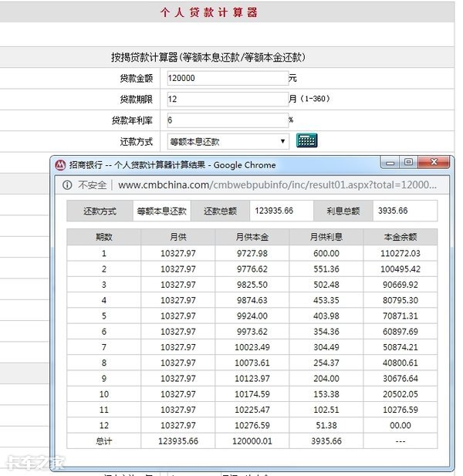This screenshot has width=463, height=476.
Task: Click the 月供利息 column header
Action: [x=326, y=237]
